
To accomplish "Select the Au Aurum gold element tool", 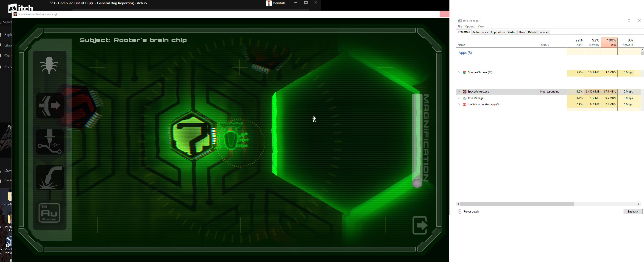I will pyautogui.click(x=50, y=213).
